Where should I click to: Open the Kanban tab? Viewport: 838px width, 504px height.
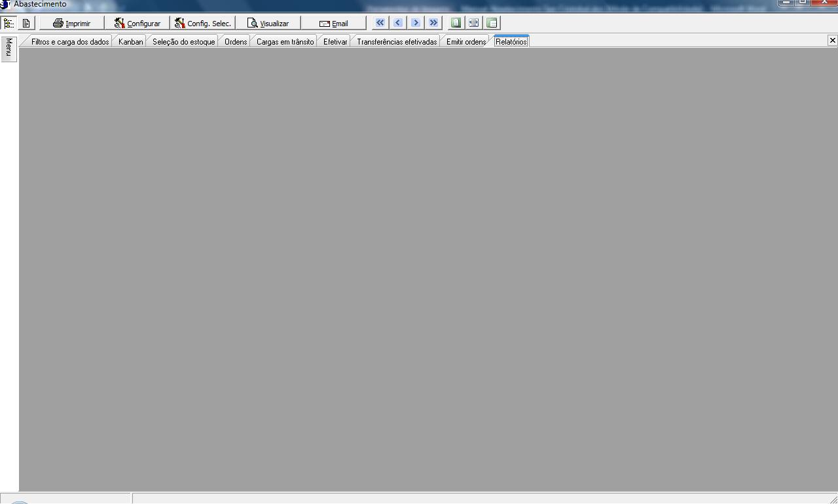tap(130, 42)
